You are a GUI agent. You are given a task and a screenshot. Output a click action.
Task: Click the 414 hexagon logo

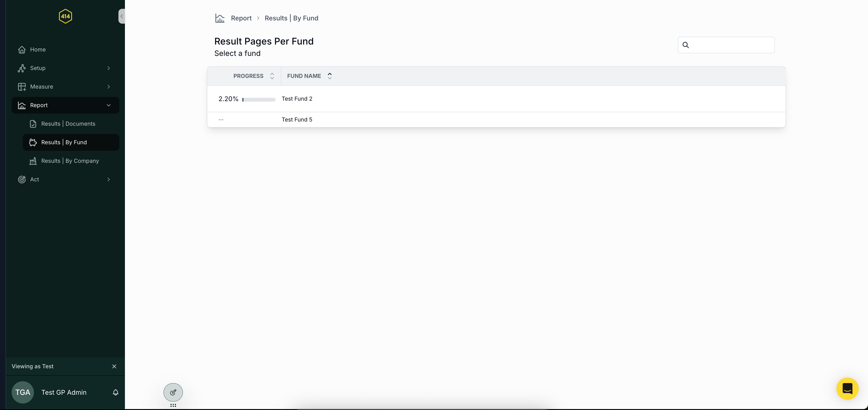(x=65, y=16)
